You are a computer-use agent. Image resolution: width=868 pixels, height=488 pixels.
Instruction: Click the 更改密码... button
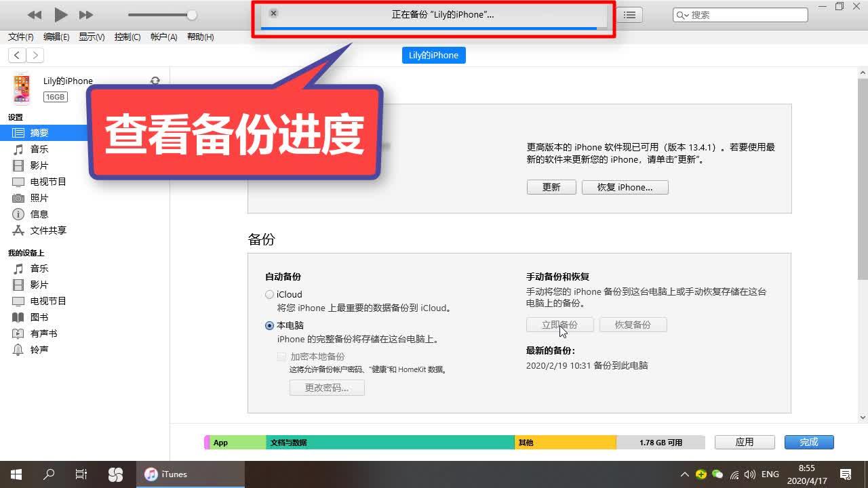pos(327,388)
